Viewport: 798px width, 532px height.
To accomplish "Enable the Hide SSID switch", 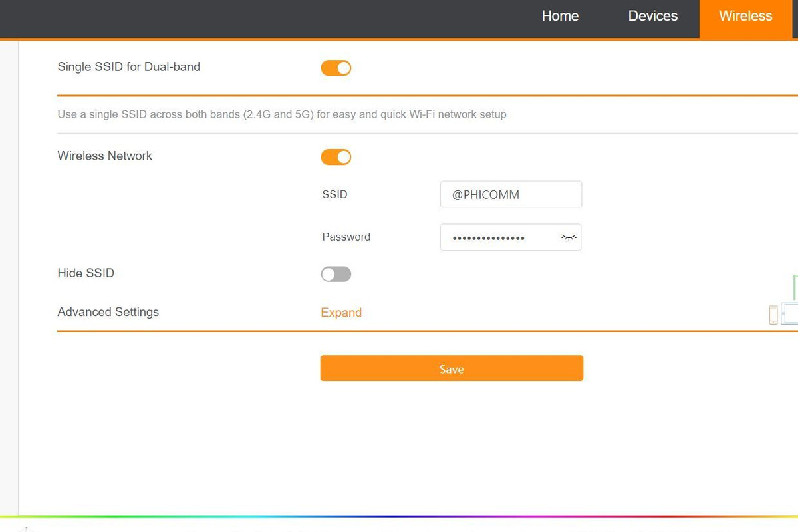I will tap(336, 274).
